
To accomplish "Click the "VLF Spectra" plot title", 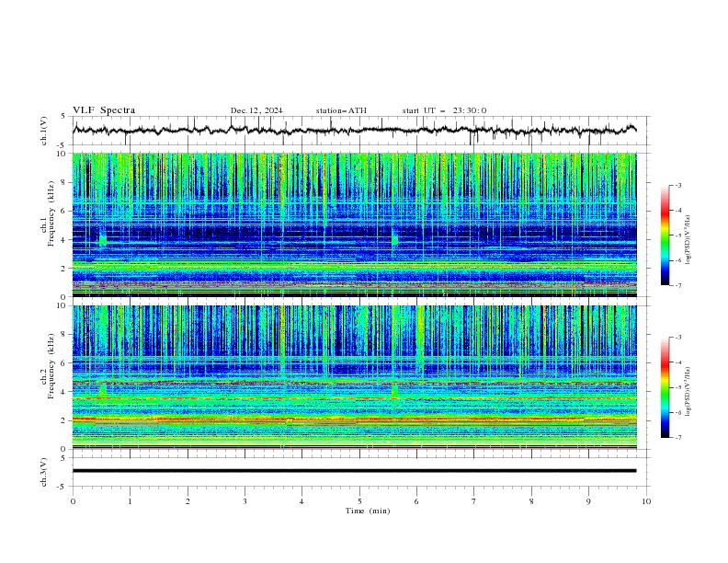I will click(104, 110).
